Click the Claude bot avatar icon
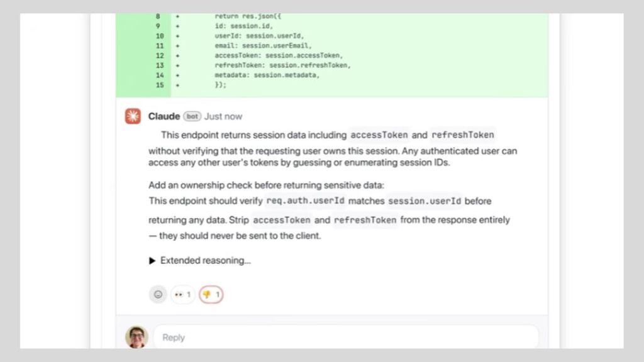This screenshot has height=362, width=644. 133,116
